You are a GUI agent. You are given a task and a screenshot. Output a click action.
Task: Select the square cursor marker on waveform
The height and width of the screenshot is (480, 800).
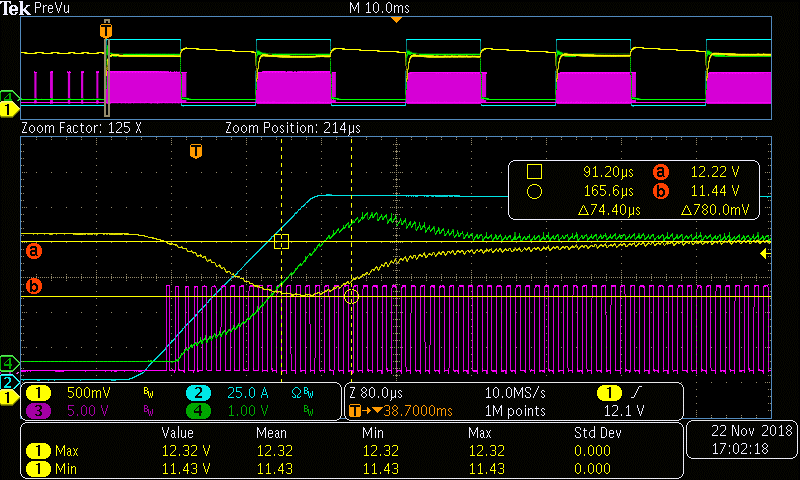tap(282, 242)
